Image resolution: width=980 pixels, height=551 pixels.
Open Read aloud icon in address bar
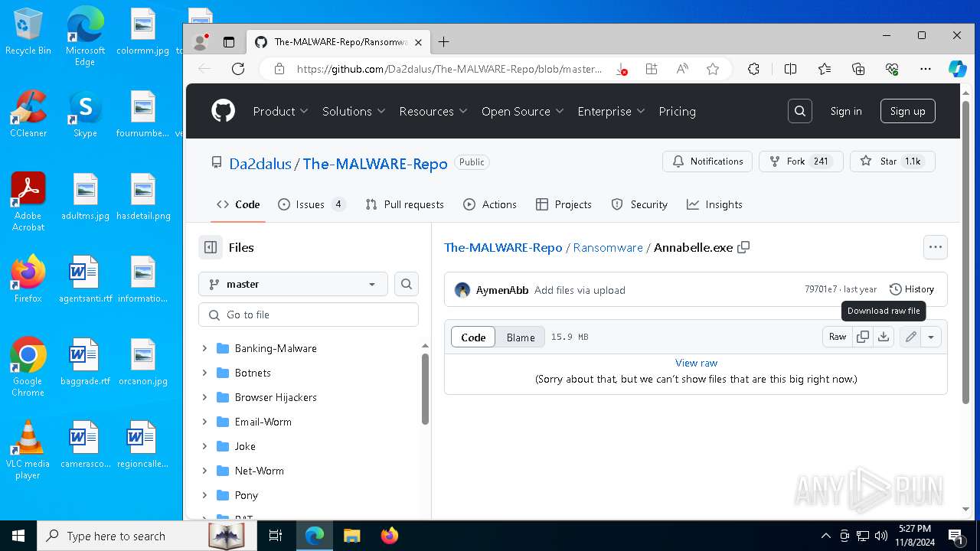[x=682, y=69]
